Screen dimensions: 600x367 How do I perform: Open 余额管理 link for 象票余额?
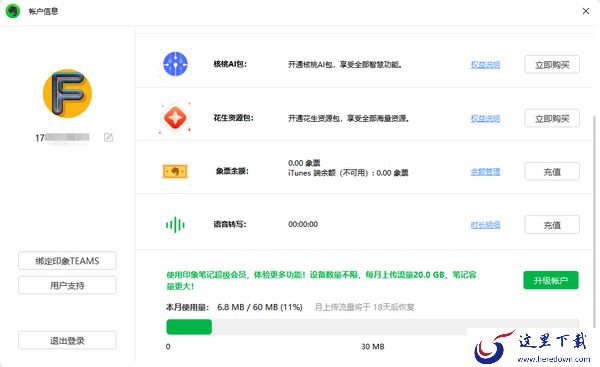click(485, 172)
